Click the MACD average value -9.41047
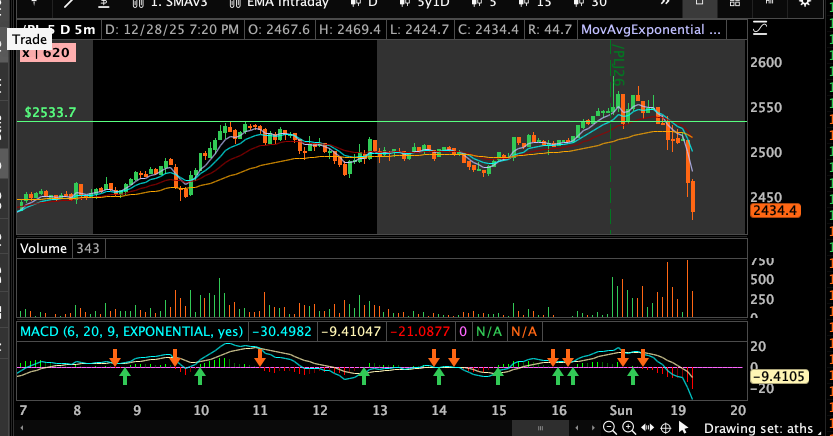Viewport: 833px width, 436px height. 351,332
